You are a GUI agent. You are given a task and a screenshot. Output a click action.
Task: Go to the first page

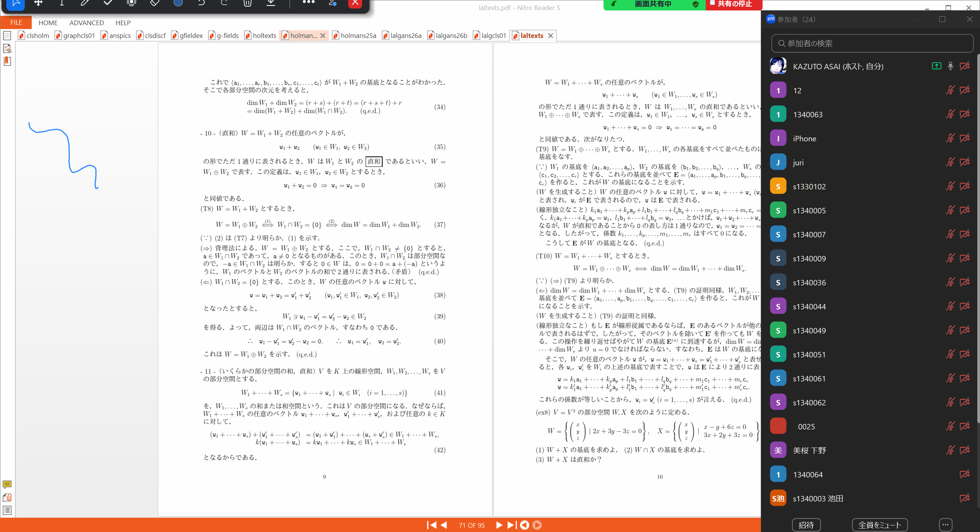pos(431,525)
